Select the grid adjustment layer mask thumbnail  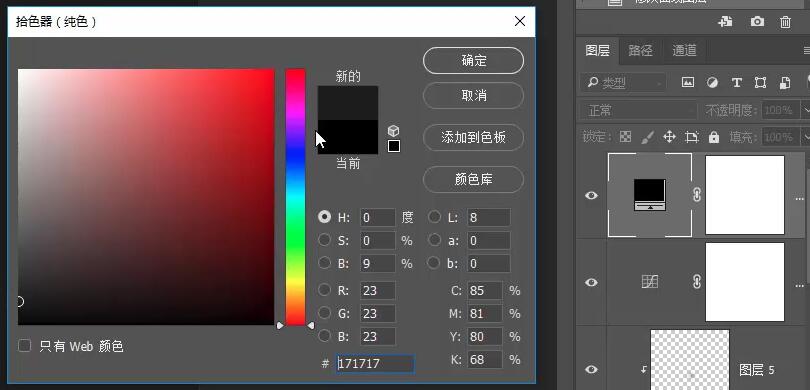[745, 282]
